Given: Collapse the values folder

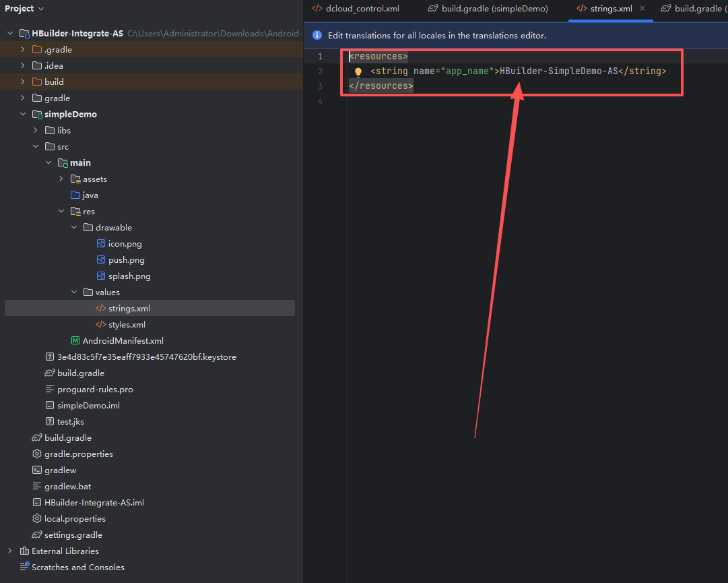Looking at the screenshot, I should tap(74, 292).
